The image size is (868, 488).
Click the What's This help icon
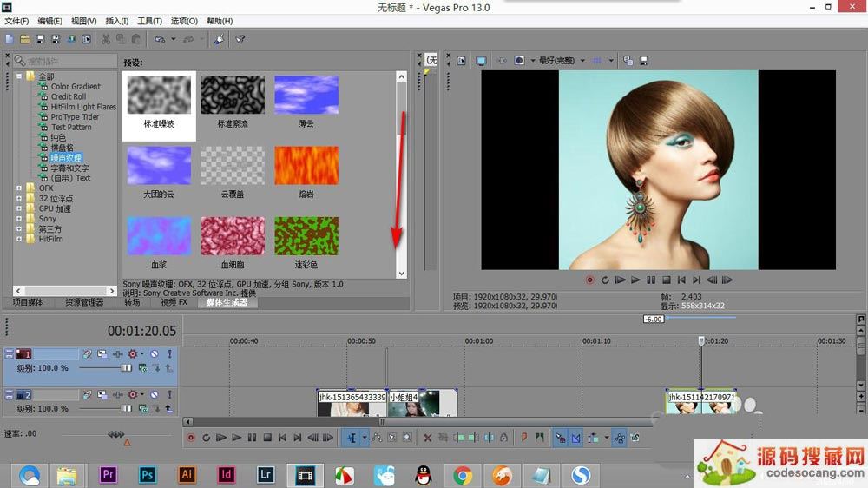[x=240, y=39]
